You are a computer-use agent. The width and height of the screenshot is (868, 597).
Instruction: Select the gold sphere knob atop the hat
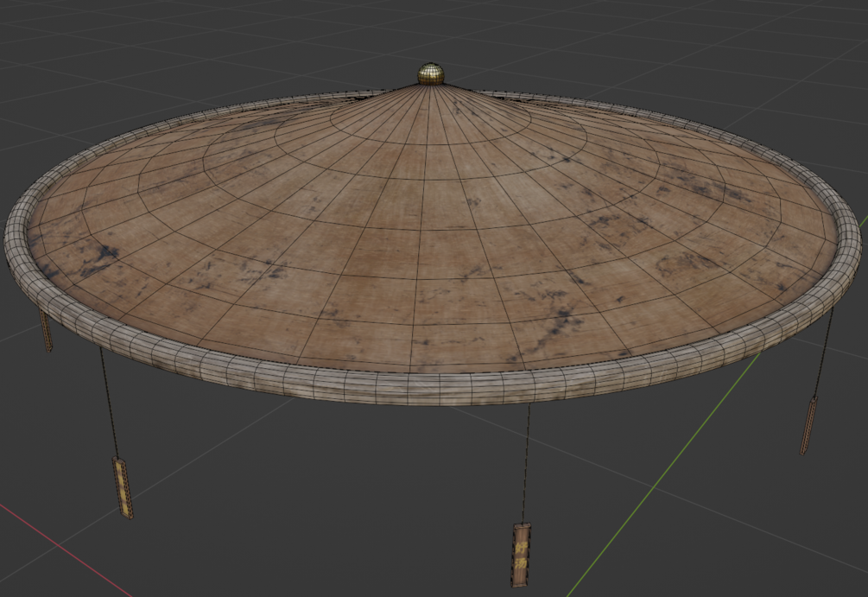pos(431,73)
